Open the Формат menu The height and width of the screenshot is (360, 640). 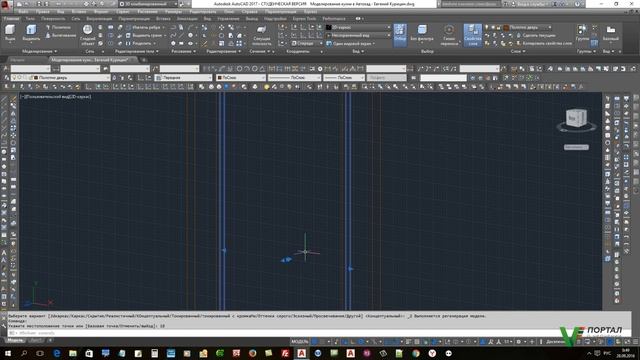tap(101, 11)
